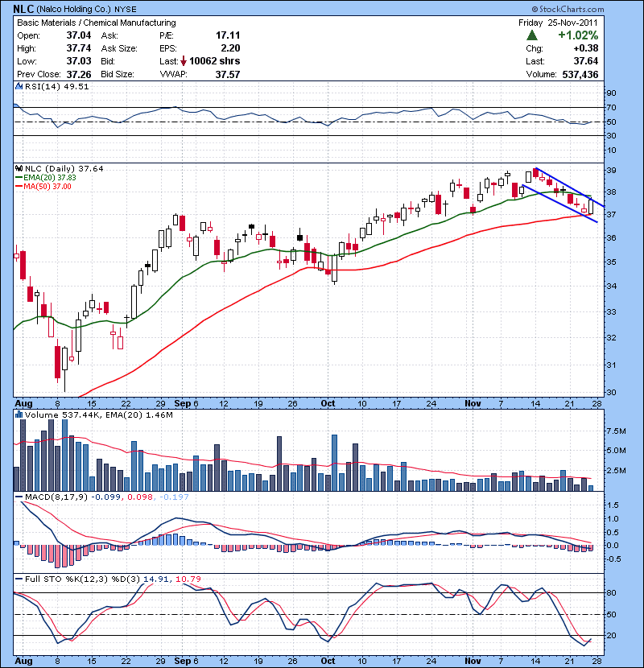This screenshot has width=644, height=668.
Task: Click the Oct label on price chart date axis
Action: (x=328, y=403)
